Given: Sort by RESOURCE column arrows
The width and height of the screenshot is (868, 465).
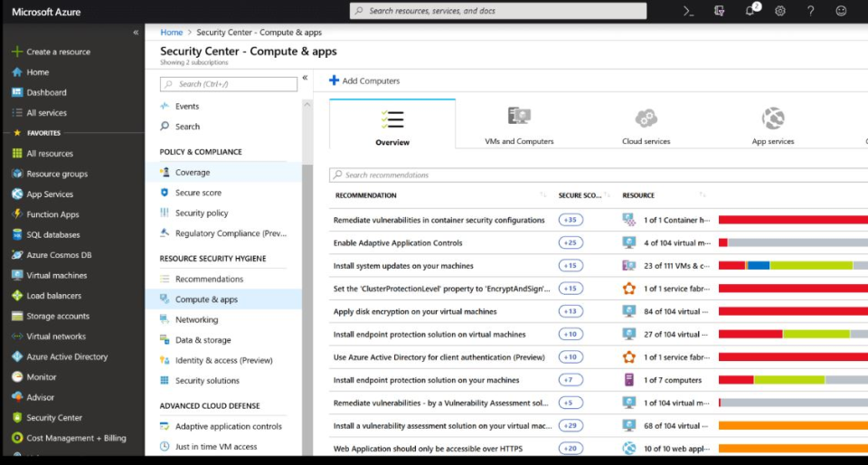Looking at the screenshot, I should [703, 195].
